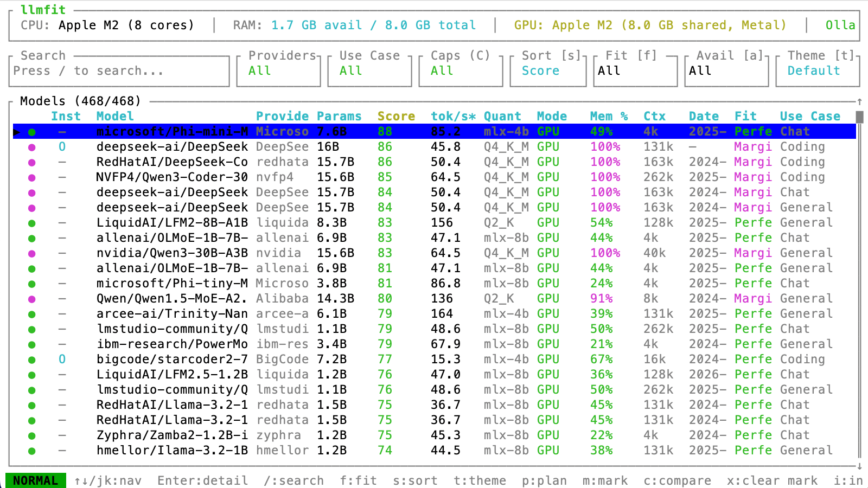
Task: Click the x:clear mark hint
Action: 772,480
